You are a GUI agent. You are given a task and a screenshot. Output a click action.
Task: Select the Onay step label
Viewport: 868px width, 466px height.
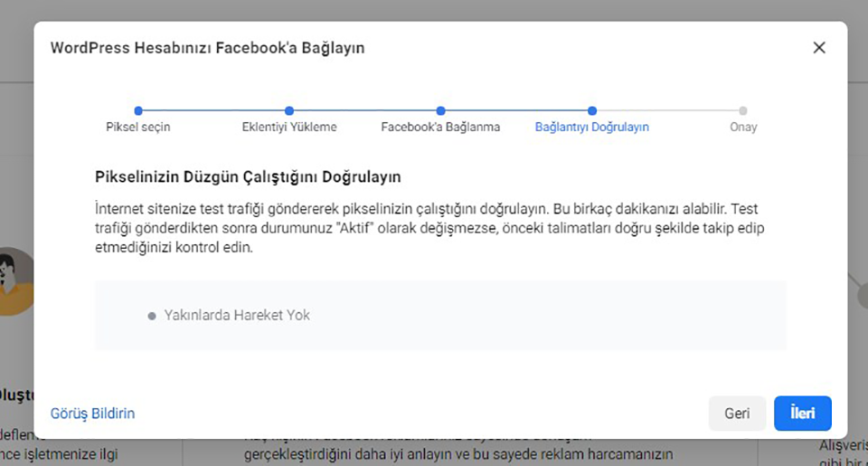(x=743, y=127)
